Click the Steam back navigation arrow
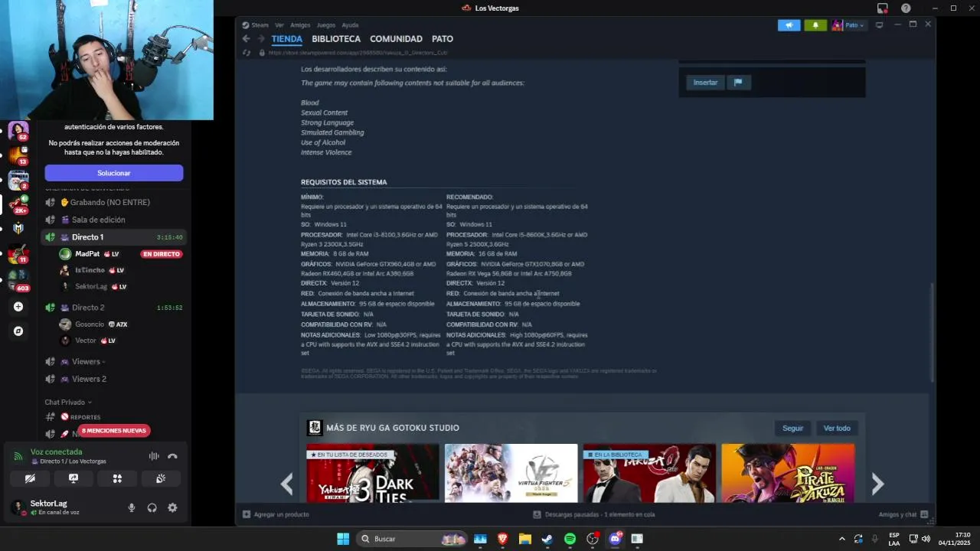980x551 pixels. [x=246, y=39]
